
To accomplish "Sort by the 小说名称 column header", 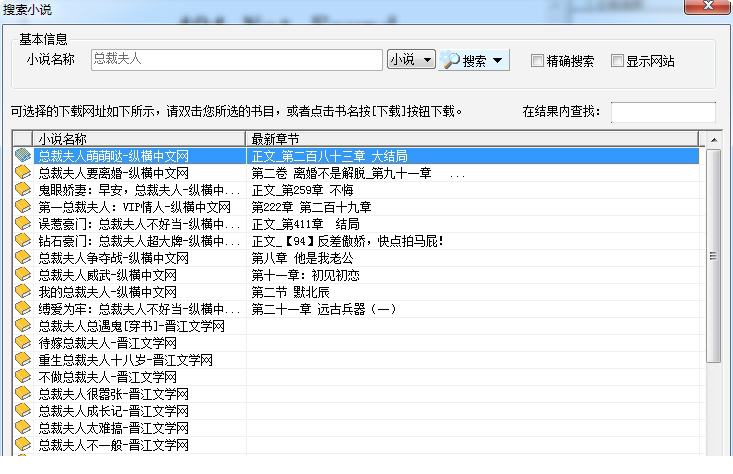I will 139,139.
